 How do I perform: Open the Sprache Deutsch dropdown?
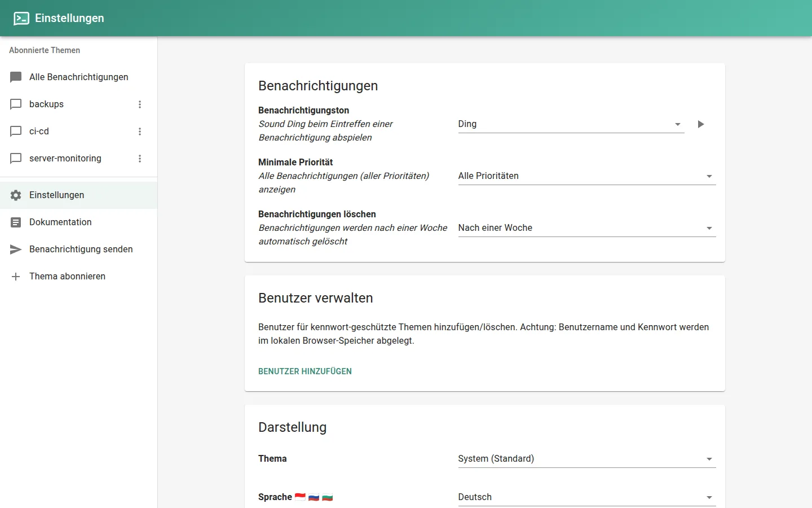coord(587,497)
